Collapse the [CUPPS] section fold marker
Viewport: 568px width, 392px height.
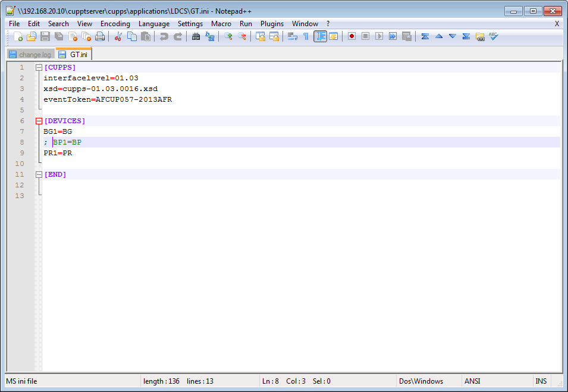[39, 68]
